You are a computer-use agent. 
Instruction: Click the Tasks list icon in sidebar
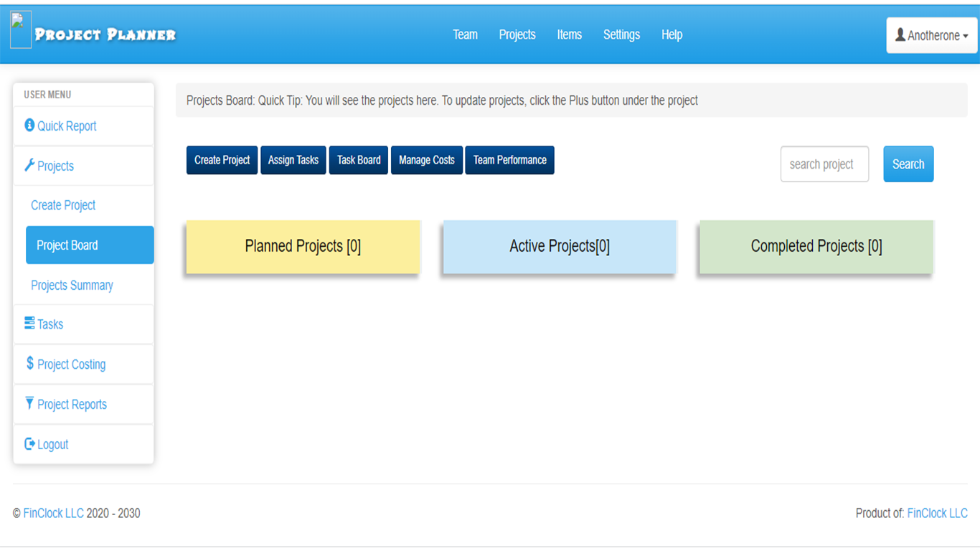[x=29, y=323]
